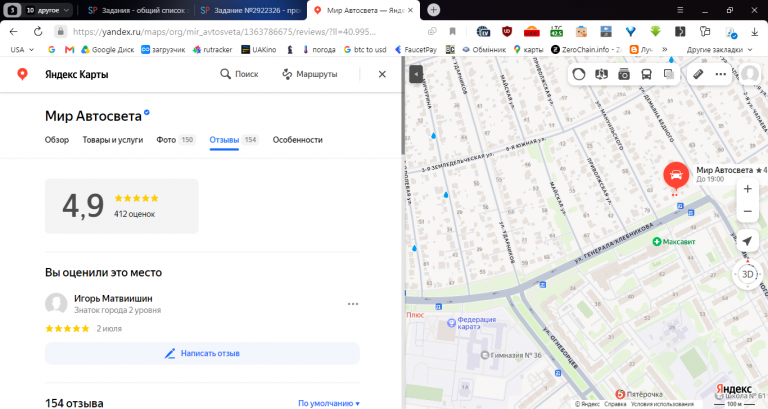Click the red Мир Автосвета map pin
Screen dimensions: 768x409
point(676,175)
